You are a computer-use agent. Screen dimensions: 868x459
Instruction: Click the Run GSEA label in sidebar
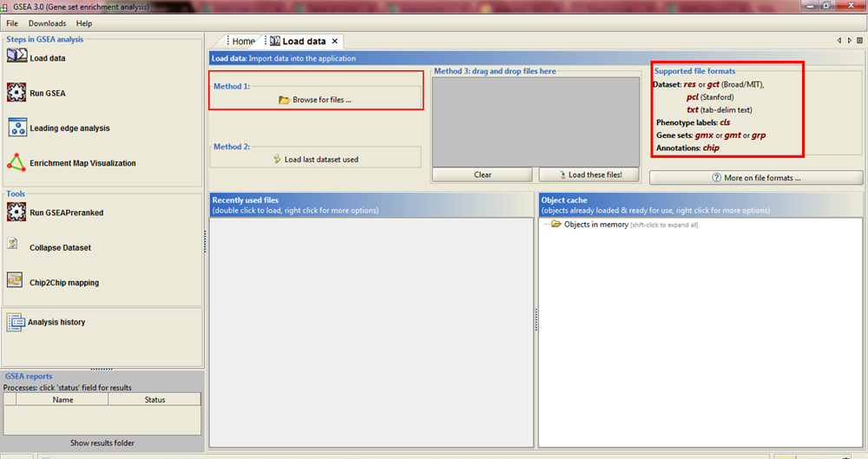(x=48, y=93)
